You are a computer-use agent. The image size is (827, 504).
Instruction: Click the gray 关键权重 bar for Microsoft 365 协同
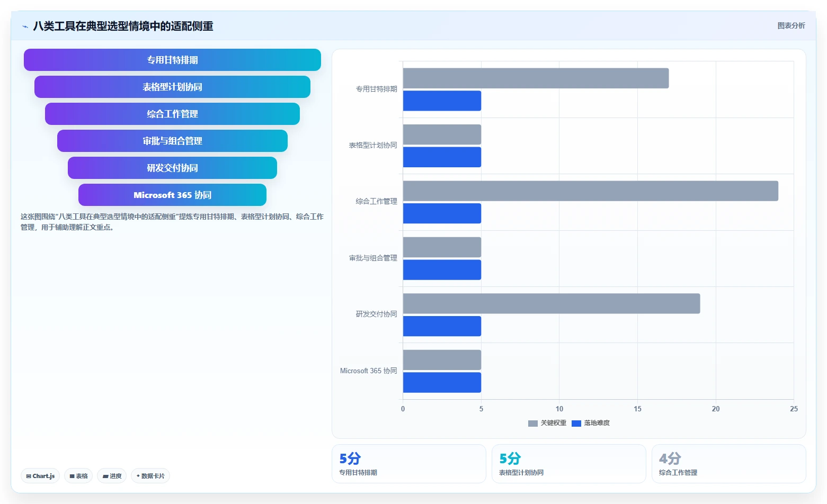(x=442, y=360)
